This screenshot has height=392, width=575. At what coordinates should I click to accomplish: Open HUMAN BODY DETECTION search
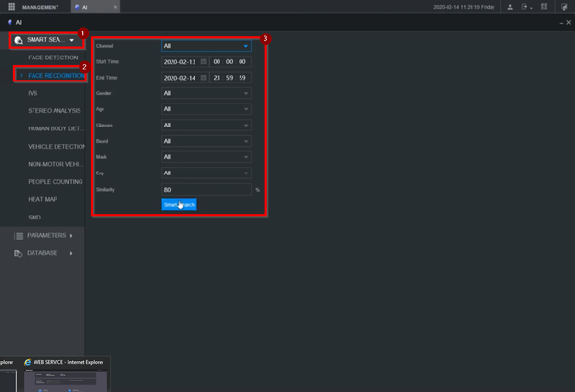(x=57, y=128)
